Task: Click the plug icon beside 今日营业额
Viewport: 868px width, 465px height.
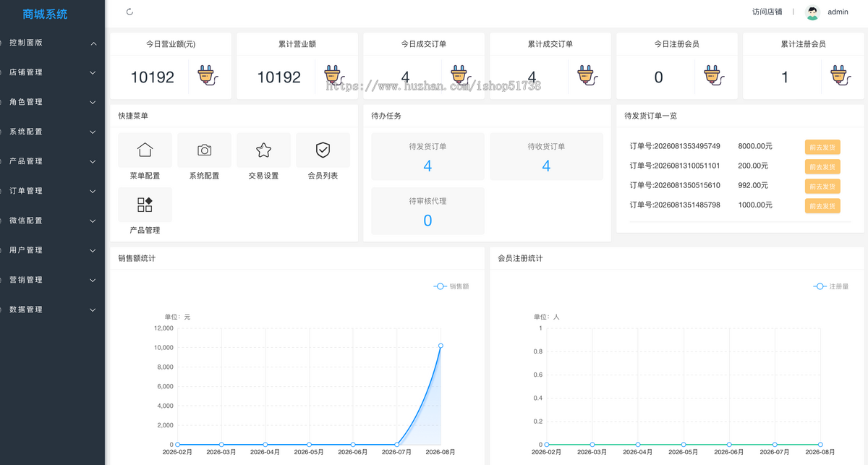Action: click(x=207, y=75)
